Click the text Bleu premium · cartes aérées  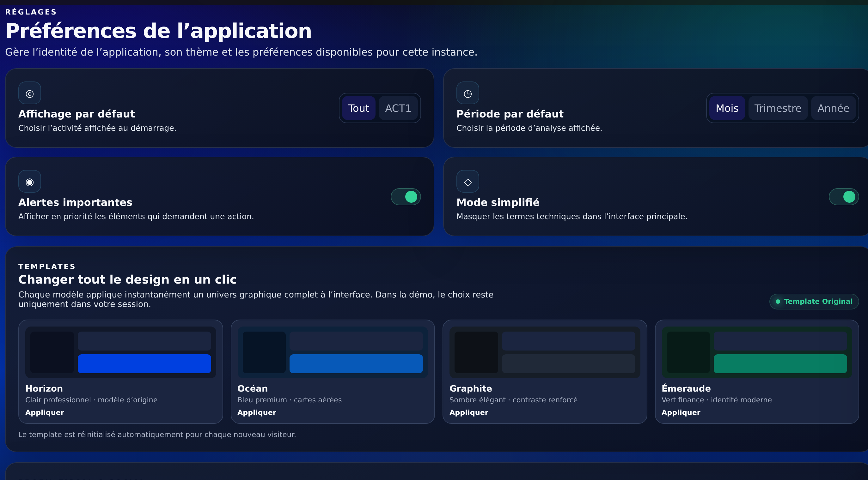click(x=290, y=400)
